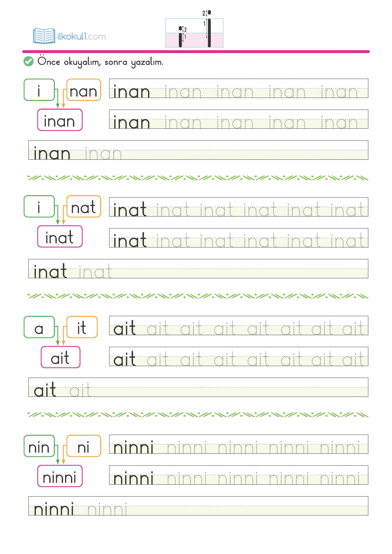
Task: Click the orange box with syllable "ni"
Action: coord(84,446)
